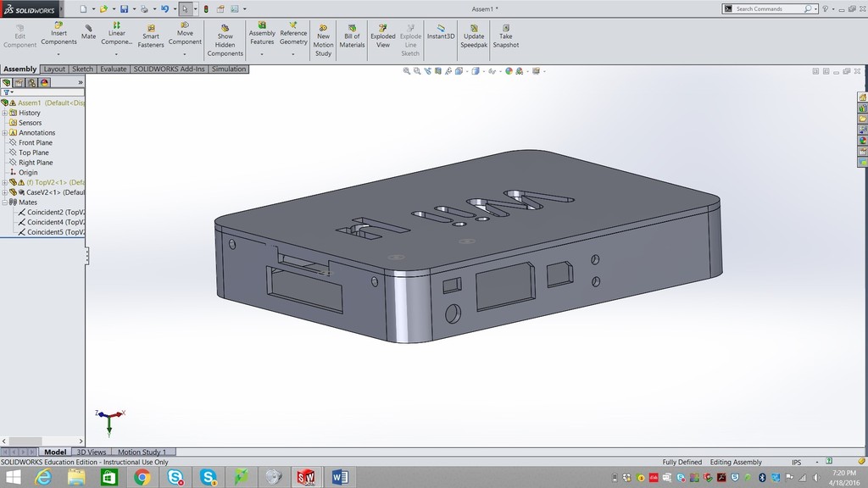The image size is (868, 488).
Task: Click Update Speedpak
Action: 474,36
